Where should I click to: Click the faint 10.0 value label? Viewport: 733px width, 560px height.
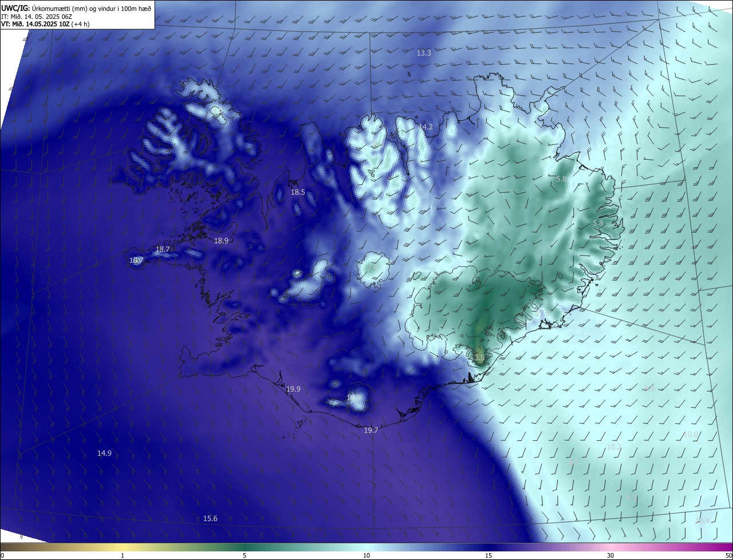(691, 435)
